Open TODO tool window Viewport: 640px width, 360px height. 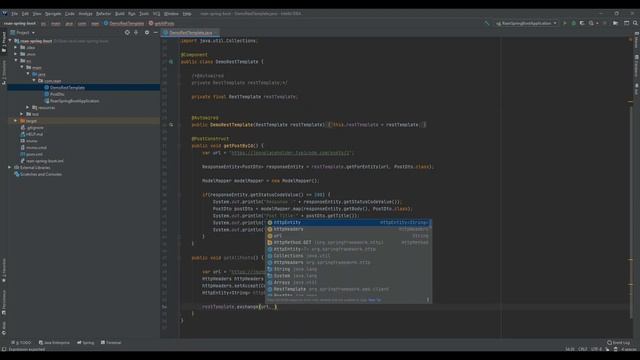tap(21, 342)
